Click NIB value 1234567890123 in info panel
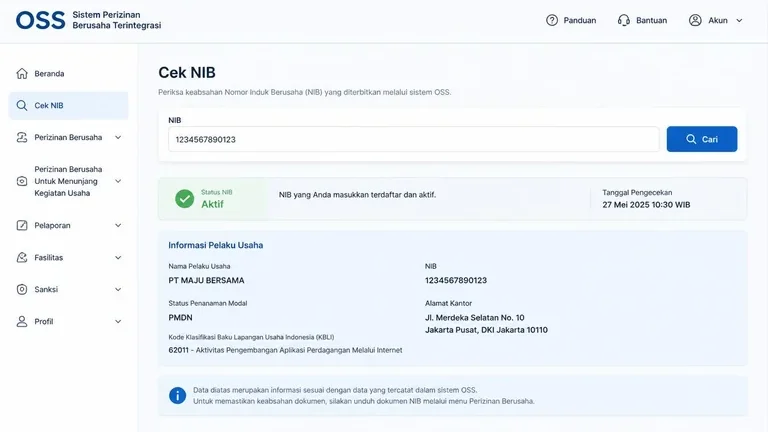Screen dimensions: 768x432 click(x=456, y=280)
